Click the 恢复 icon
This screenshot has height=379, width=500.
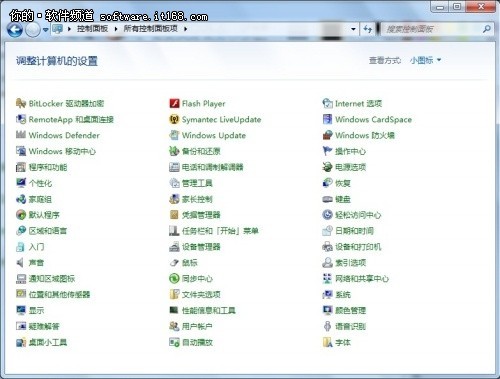[328, 183]
